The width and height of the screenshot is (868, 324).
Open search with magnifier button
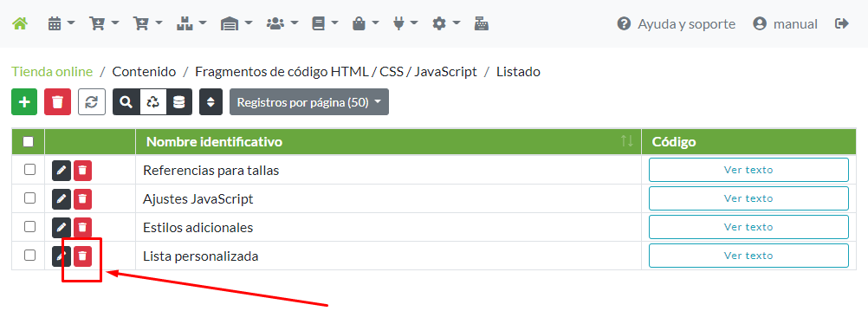click(126, 102)
